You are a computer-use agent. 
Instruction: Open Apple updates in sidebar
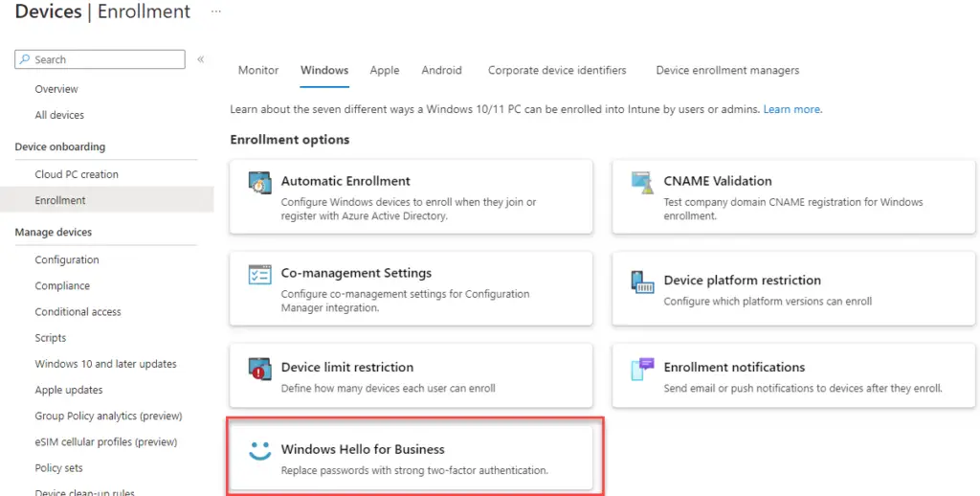click(x=69, y=390)
